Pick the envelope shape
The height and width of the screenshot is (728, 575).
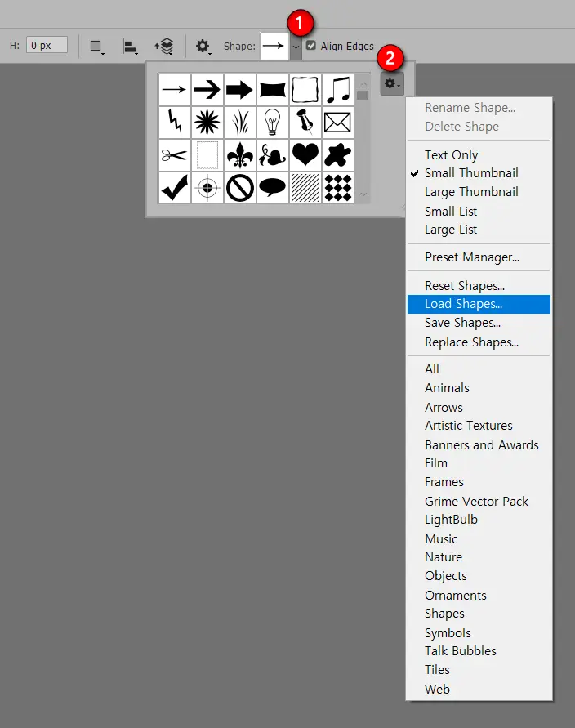338,123
